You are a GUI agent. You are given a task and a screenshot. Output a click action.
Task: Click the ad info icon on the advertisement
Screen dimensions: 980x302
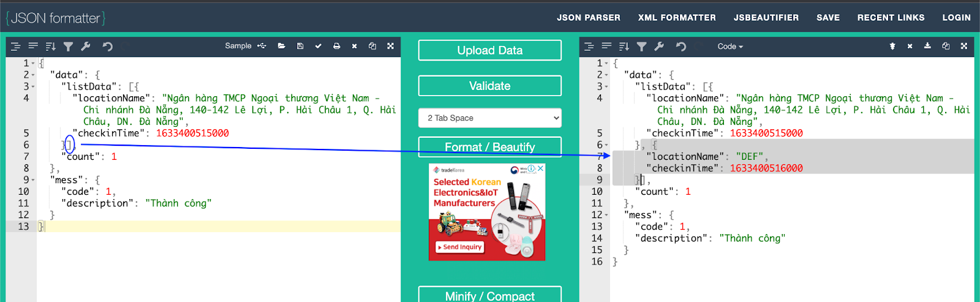click(532, 168)
